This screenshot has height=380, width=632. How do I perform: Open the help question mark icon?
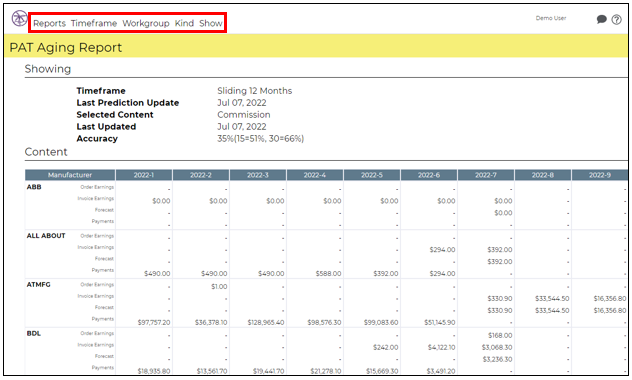(x=616, y=19)
